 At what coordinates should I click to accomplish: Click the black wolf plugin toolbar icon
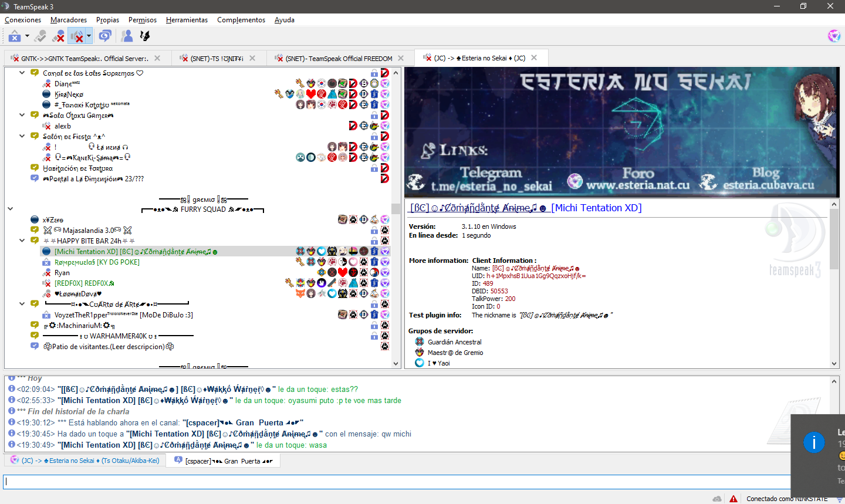pyautogui.click(x=145, y=36)
